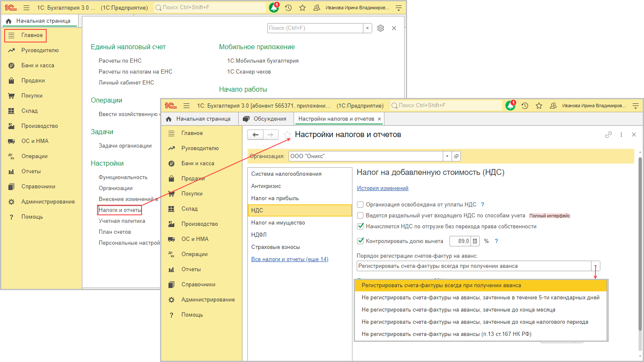Click the Организация input field with ООО "Оникс"

pyautogui.click(x=366, y=156)
